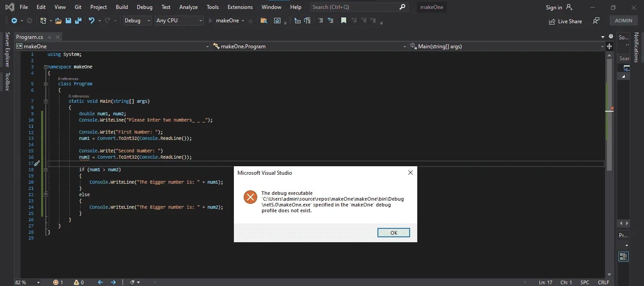Click the screwdriver quick actions icon on line 17
644x286 pixels.
pyautogui.click(x=37, y=164)
